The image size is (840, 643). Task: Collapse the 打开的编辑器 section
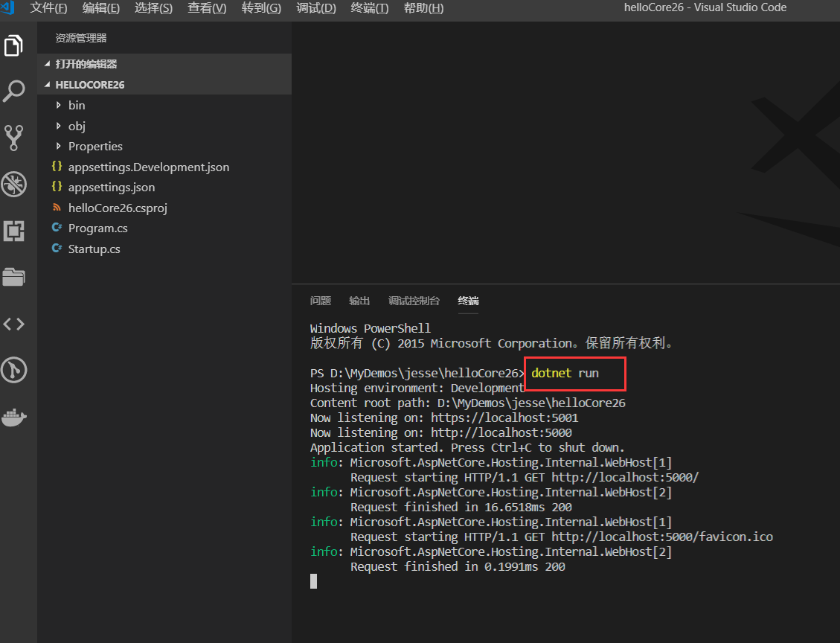click(x=47, y=64)
